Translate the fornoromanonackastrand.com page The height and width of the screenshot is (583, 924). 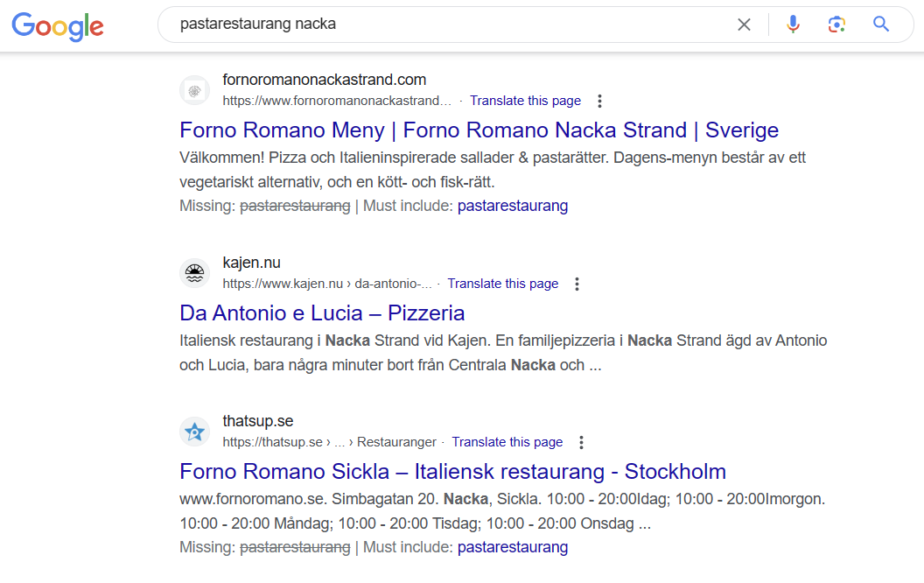(525, 101)
